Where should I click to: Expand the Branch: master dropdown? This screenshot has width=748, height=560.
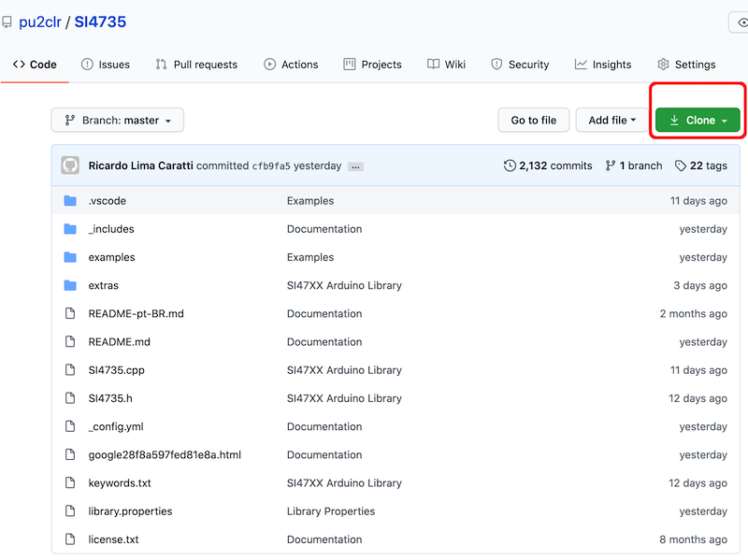(x=118, y=121)
